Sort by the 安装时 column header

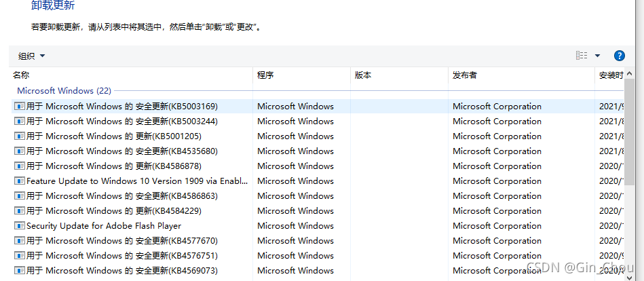[x=611, y=75]
